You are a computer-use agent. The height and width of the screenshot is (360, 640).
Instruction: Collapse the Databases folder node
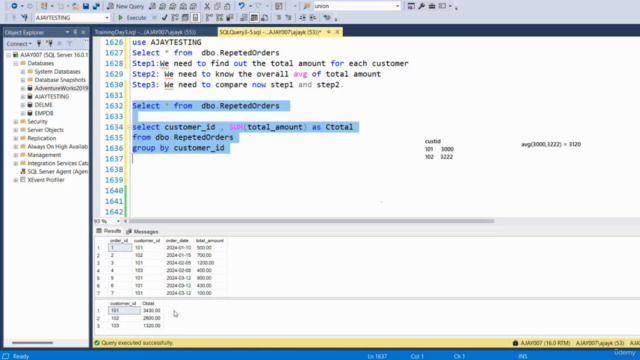(x=16, y=63)
